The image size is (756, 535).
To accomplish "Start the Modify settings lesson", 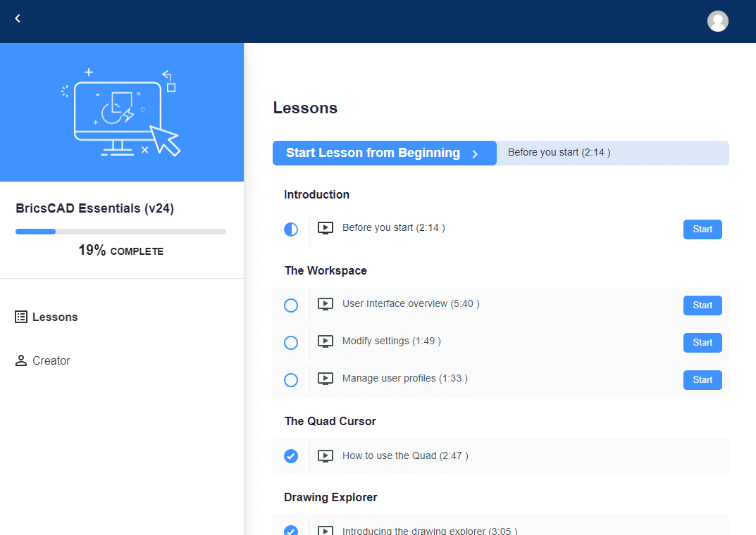I will 702,343.
